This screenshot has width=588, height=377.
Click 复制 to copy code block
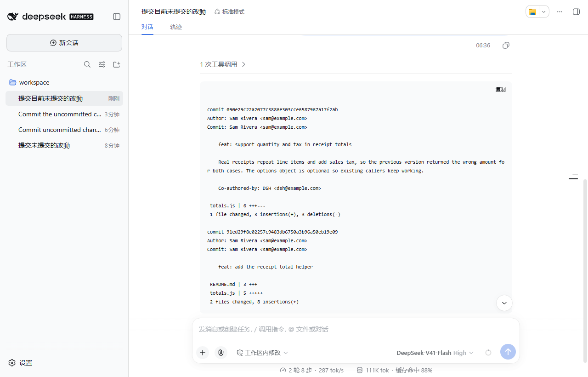(x=500, y=90)
